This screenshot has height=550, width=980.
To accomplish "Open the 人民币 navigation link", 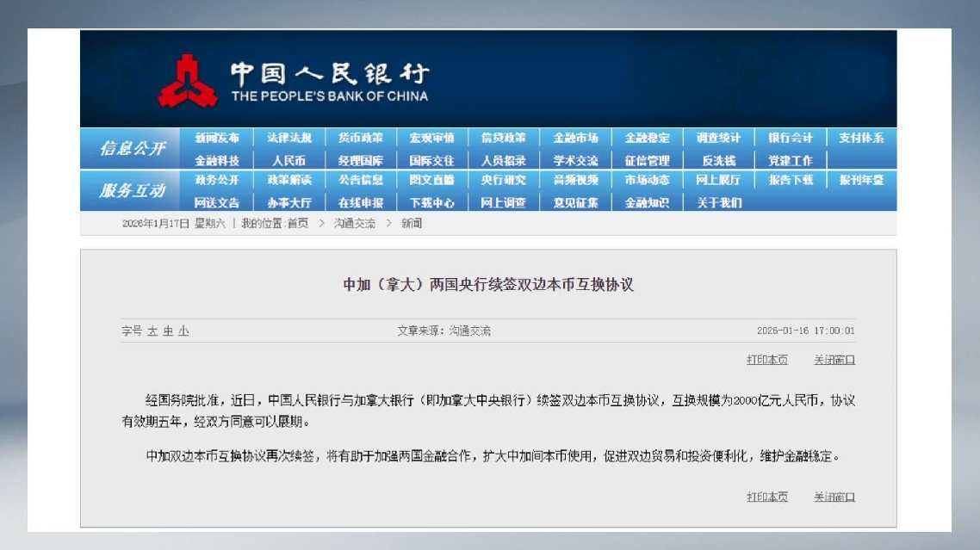I will coord(288,161).
